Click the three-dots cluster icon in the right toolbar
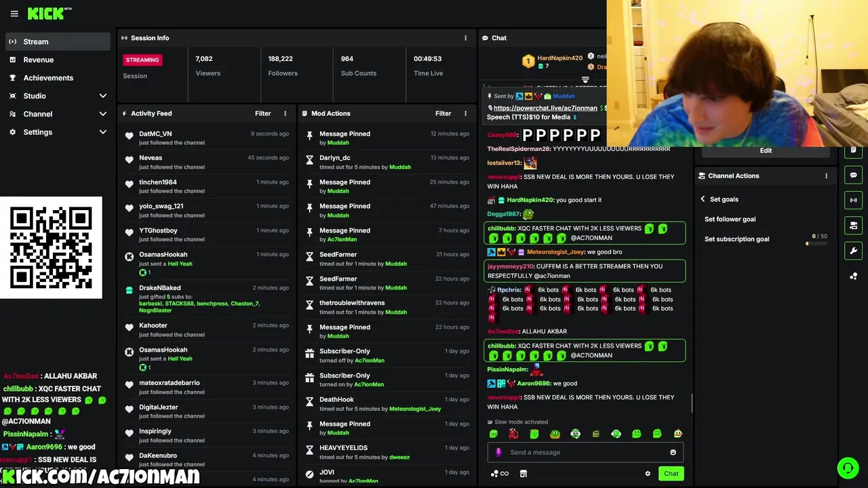The width and height of the screenshot is (868, 488). 854,276
